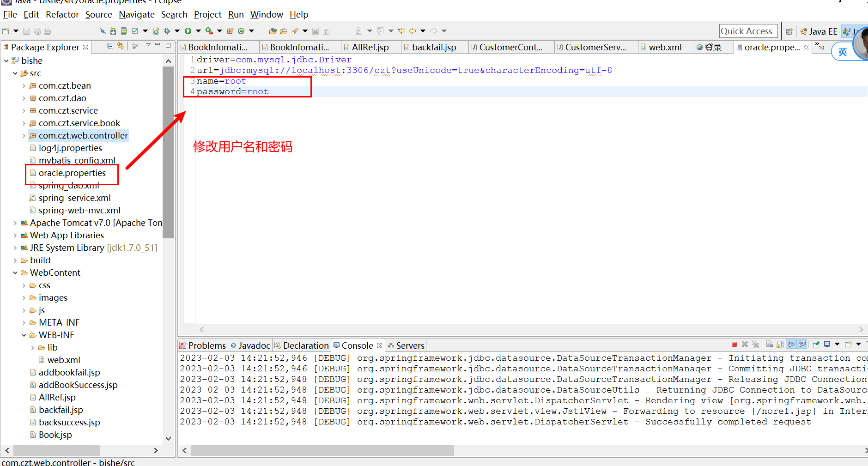Toggle Show Console on Standard Out
The height and width of the screenshot is (466, 868).
792,345
